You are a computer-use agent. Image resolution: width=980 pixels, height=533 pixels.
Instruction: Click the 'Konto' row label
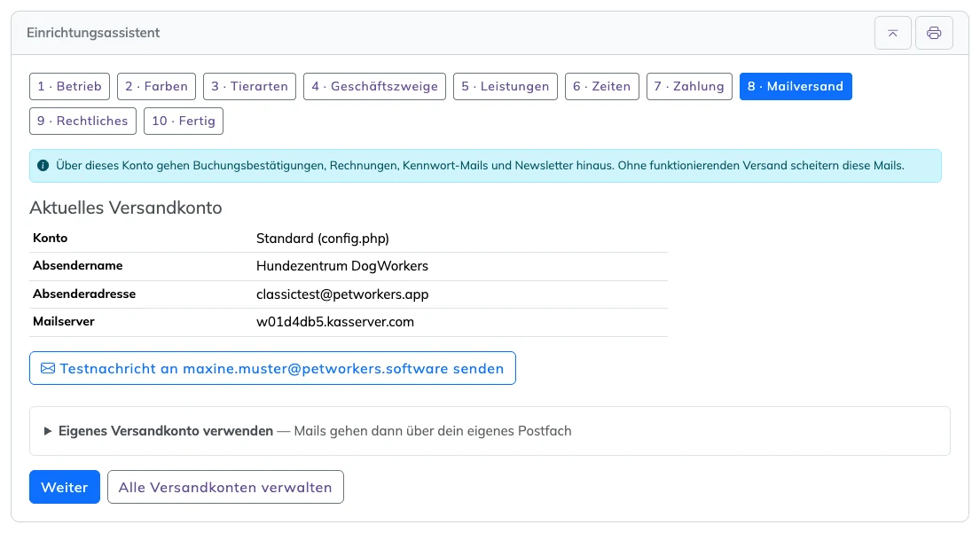tap(50, 238)
